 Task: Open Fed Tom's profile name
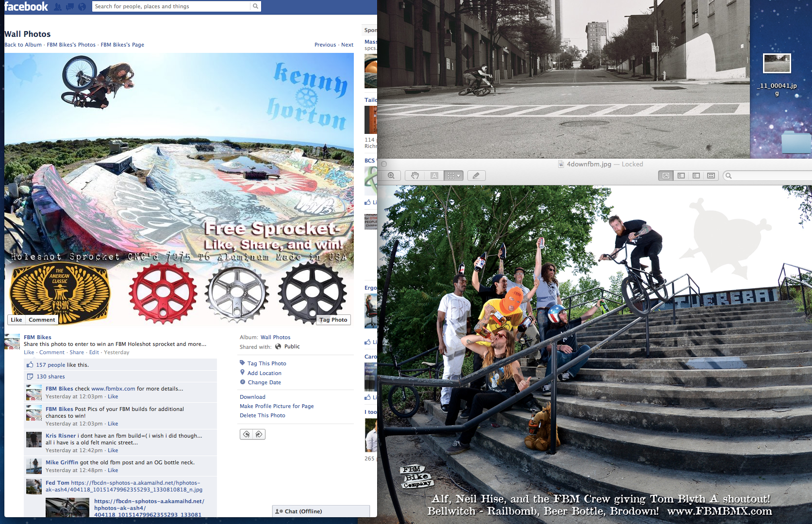(57, 483)
